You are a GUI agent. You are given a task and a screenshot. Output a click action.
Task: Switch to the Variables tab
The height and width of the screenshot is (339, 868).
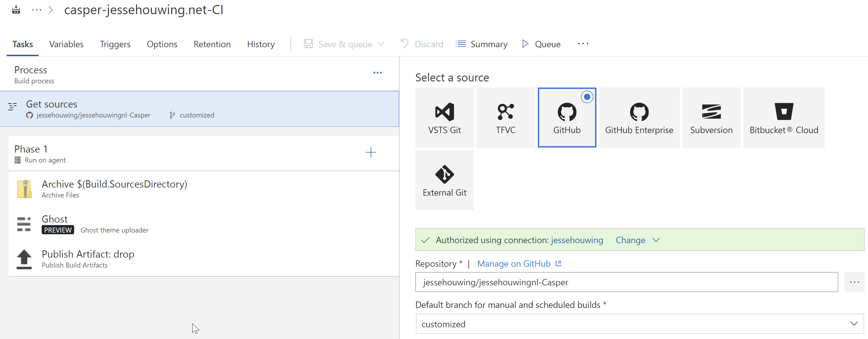(x=66, y=44)
